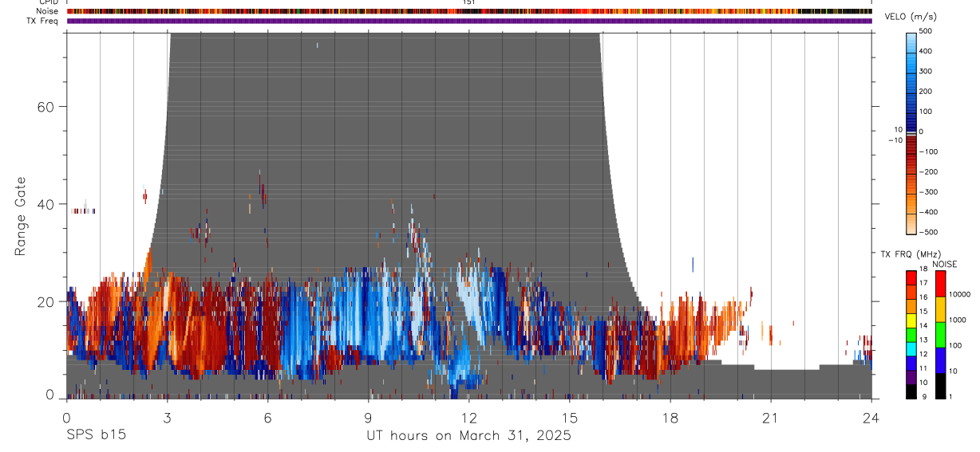Click the blue 10–100 NOISE scale segment
The image size is (980, 452).
[941, 360]
